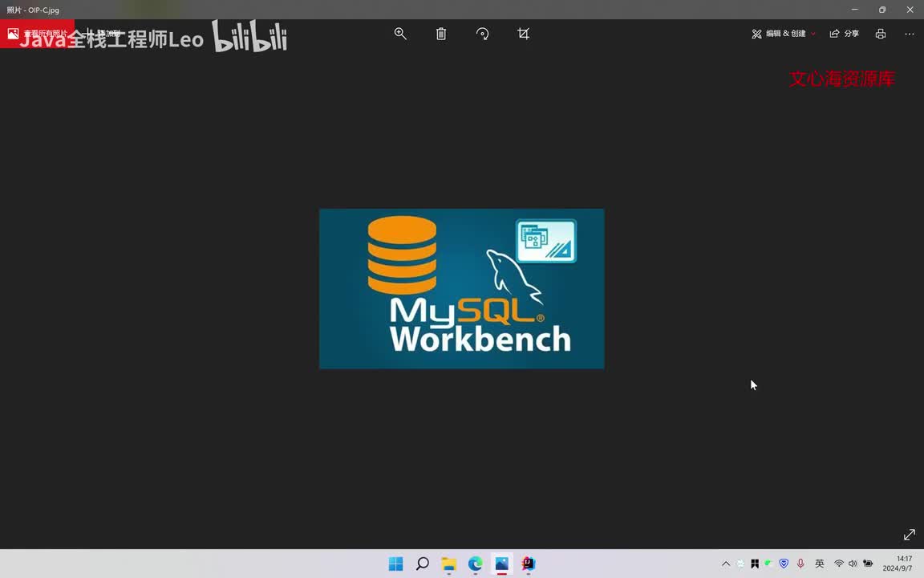This screenshot has width=924, height=578.
Task: Expand hidden system tray icons
Action: 726,564
